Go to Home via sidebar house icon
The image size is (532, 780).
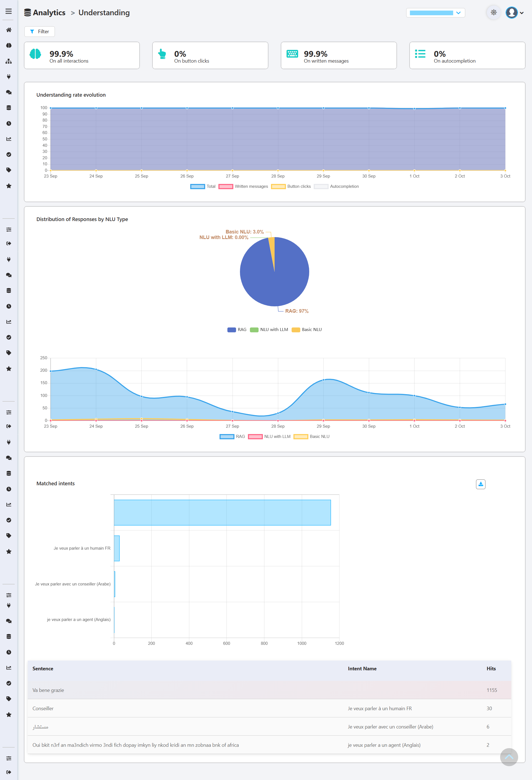pos(9,30)
